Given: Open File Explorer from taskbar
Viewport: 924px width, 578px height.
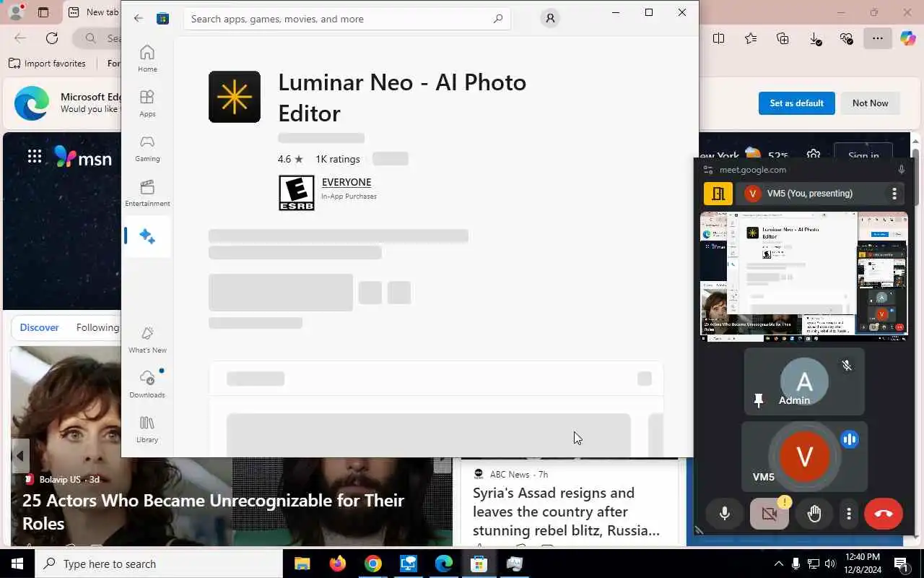Looking at the screenshot, I should coord(302,564).
